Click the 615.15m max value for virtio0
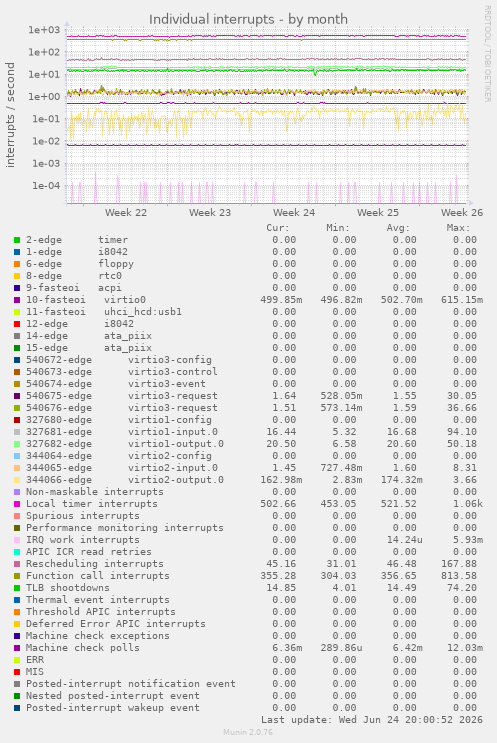The width and height of the screenshot is (497, 743). [462, 300]
